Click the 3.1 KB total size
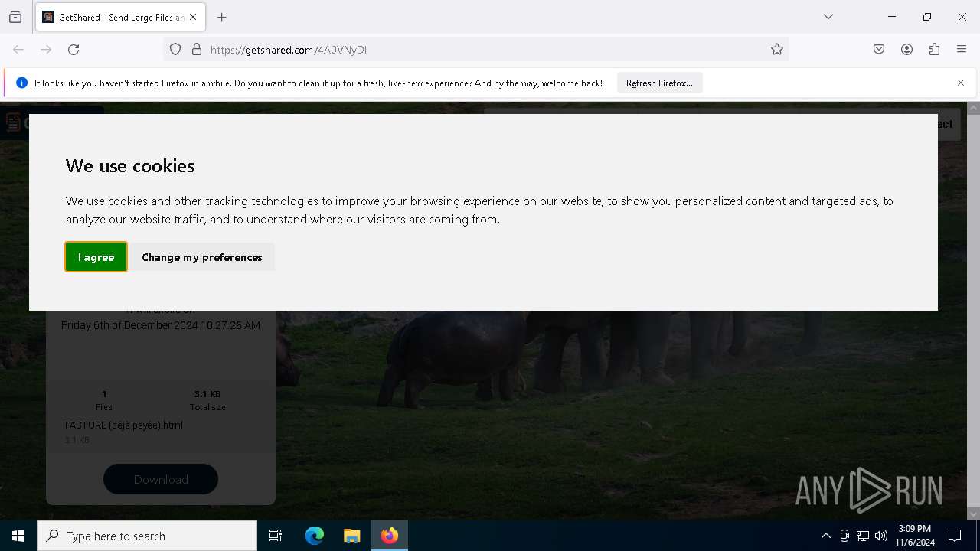Image resolution: width=980 pixels, height=551 pixels. click(207, 394)
